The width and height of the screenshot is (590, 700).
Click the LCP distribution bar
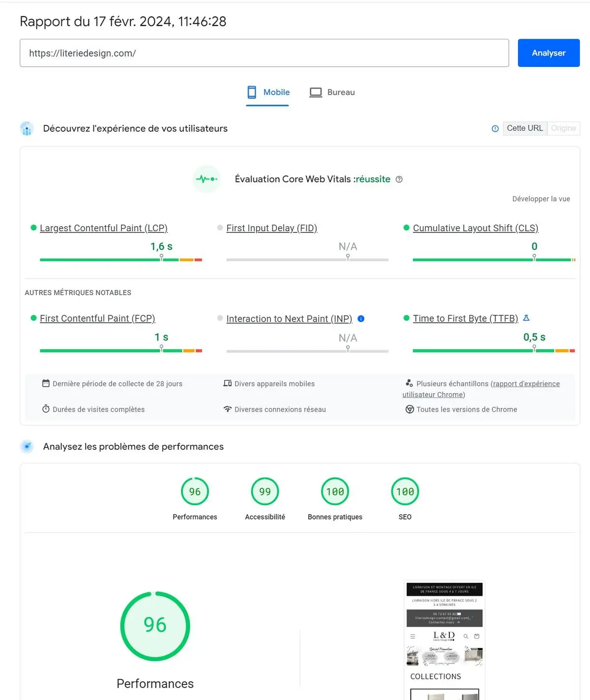click(x=121, y=259)
